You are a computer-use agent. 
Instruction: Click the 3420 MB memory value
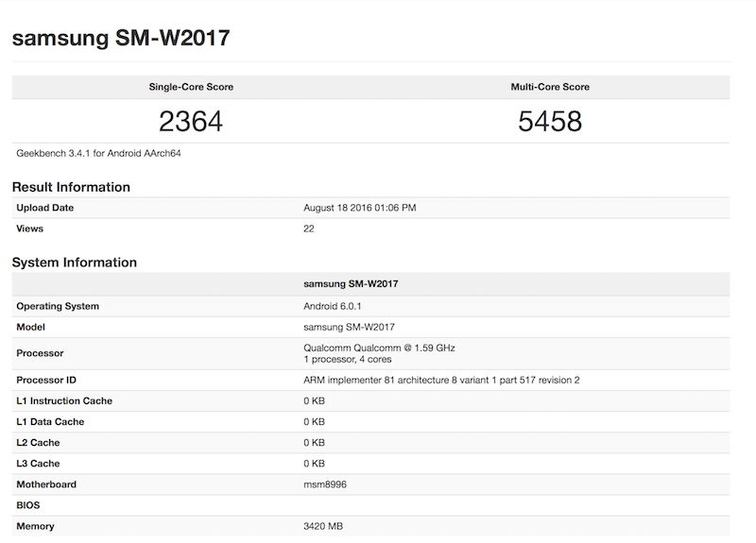point(324,526)
